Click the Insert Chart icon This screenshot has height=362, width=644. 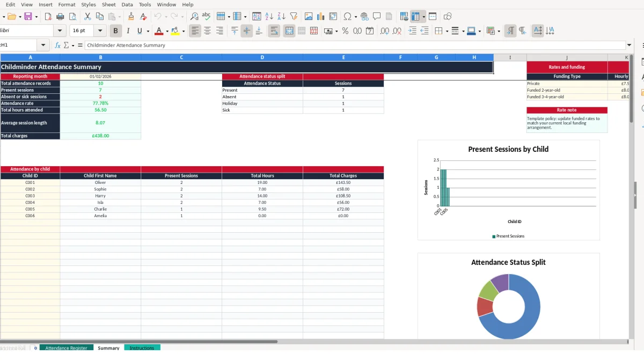point(321,17)
